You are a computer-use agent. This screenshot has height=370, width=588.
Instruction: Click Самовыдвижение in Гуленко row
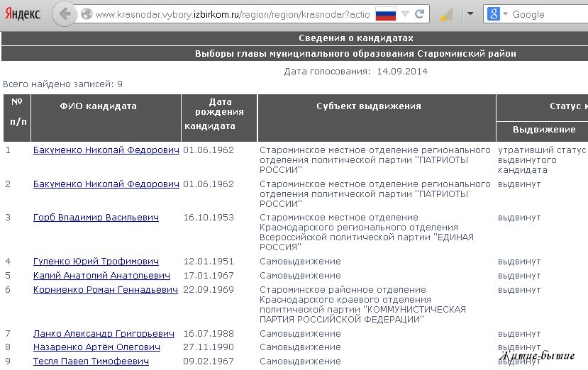(x=300, y=262)
